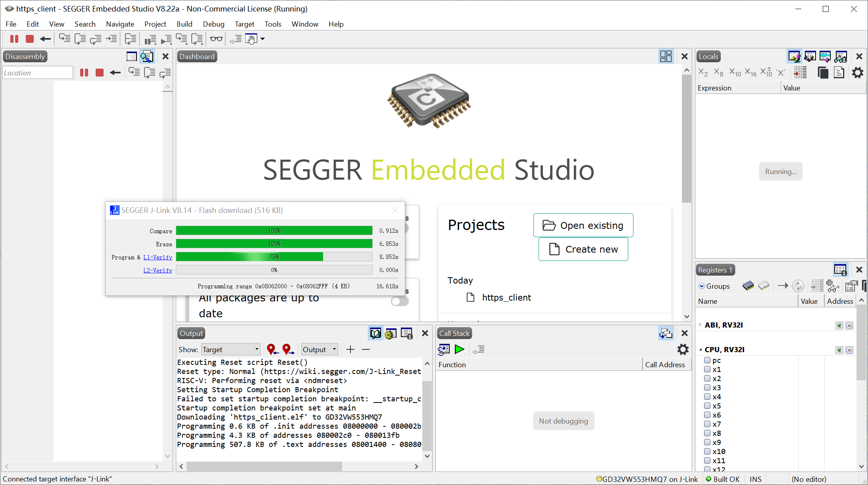Open the Registers Groups dropdown
This screenshot has width=868, height=485.
714,286
